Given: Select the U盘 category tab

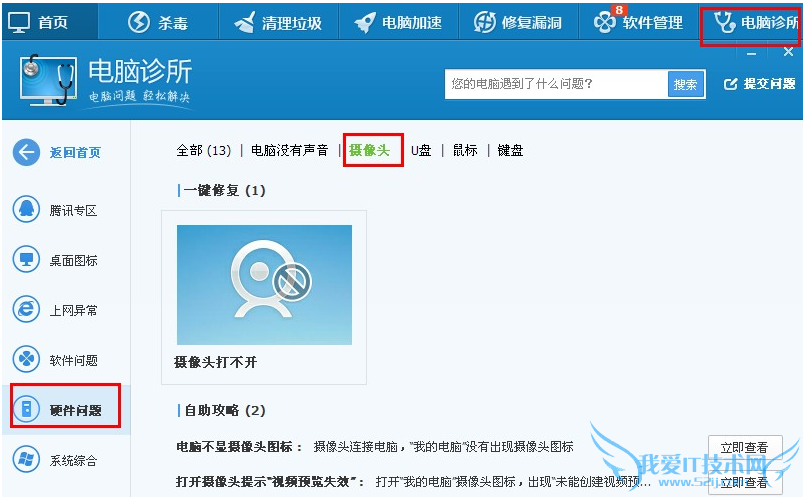Looking at the screenshot, I should pyautogui.click(x=421, y=151).
